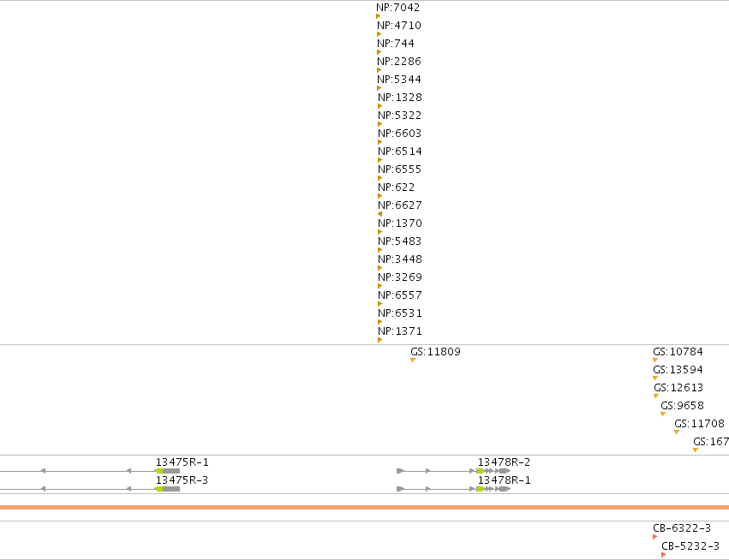Viewport: 729px width, 560px height.
Task: Select the GS:12613 label
Action: pyautogui.click(x=678, y=388)
